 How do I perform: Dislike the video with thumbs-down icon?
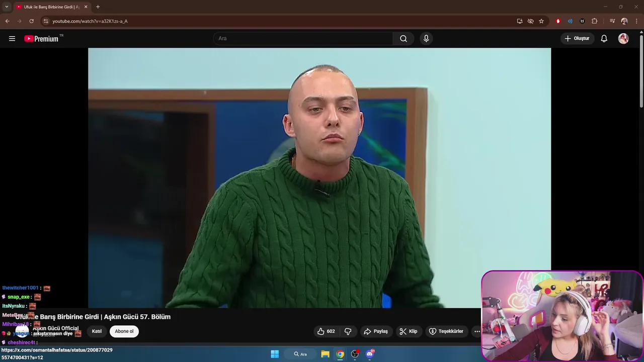tap(348, 331)
